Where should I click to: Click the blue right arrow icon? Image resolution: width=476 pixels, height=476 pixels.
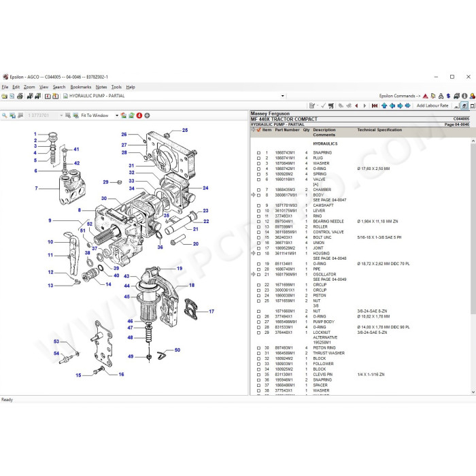coord(400,105)
